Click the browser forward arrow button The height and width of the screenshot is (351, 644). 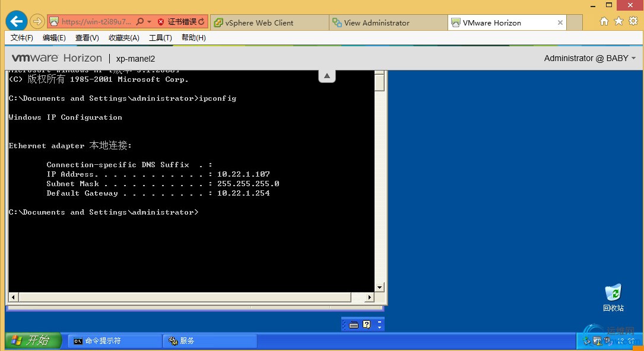[37, 21]
